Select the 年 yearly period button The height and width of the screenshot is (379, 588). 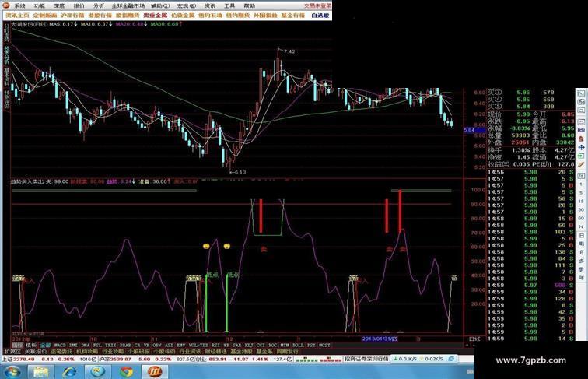point(581,278)
